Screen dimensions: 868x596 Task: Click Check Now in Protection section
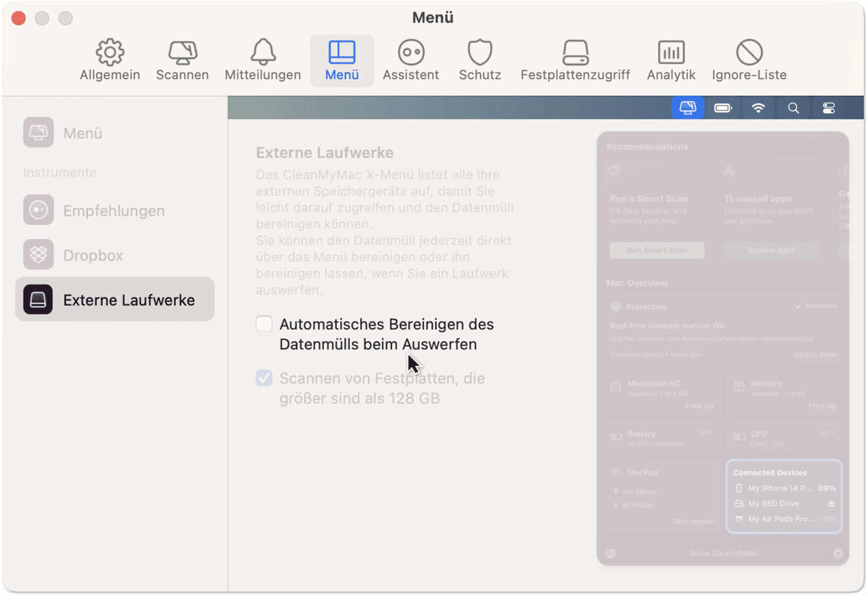click(815, 355)
